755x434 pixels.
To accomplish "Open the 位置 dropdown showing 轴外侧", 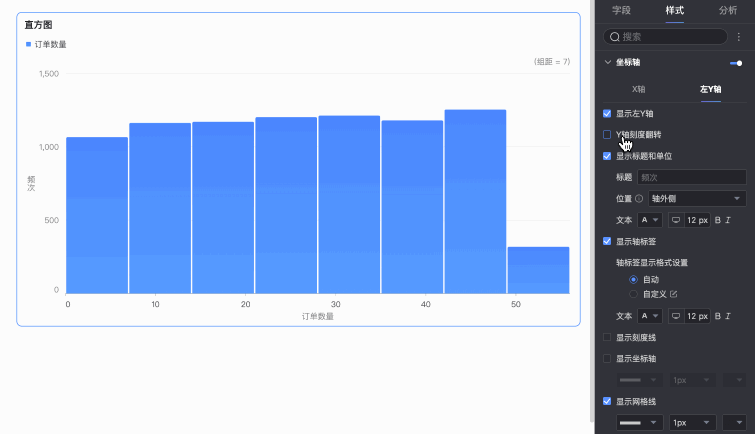I will pos(697,198).
